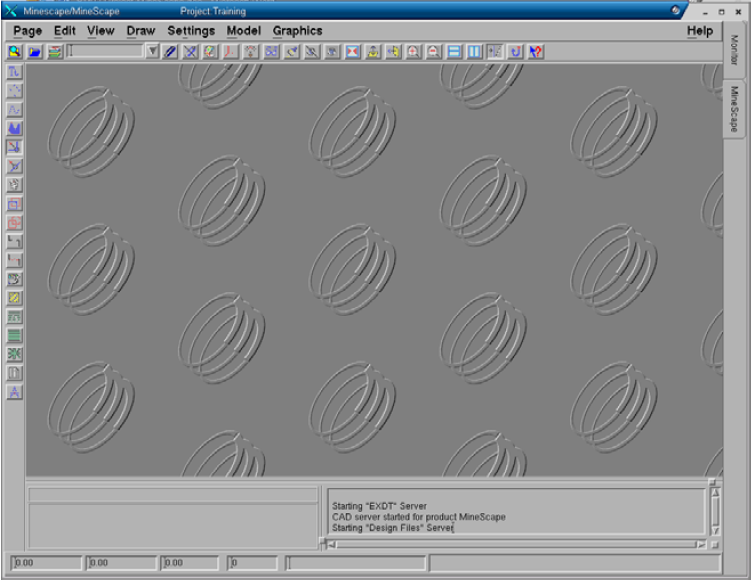Viewport: 752px width, 581px height.
Task: Click the stacked layers toolbar icon
Action: coord(55,51)
